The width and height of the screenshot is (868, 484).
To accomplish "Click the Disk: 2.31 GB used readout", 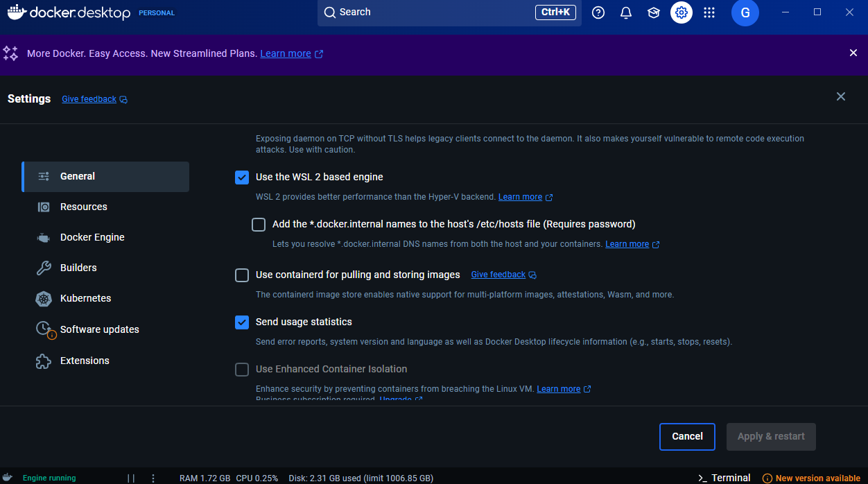I will coord(361,478).
